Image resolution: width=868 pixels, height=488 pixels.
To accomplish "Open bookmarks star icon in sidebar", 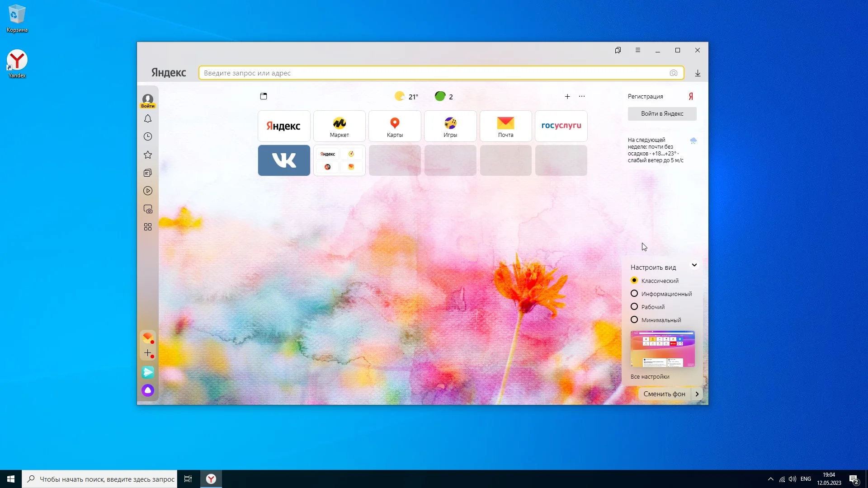I will pos(148,155).
